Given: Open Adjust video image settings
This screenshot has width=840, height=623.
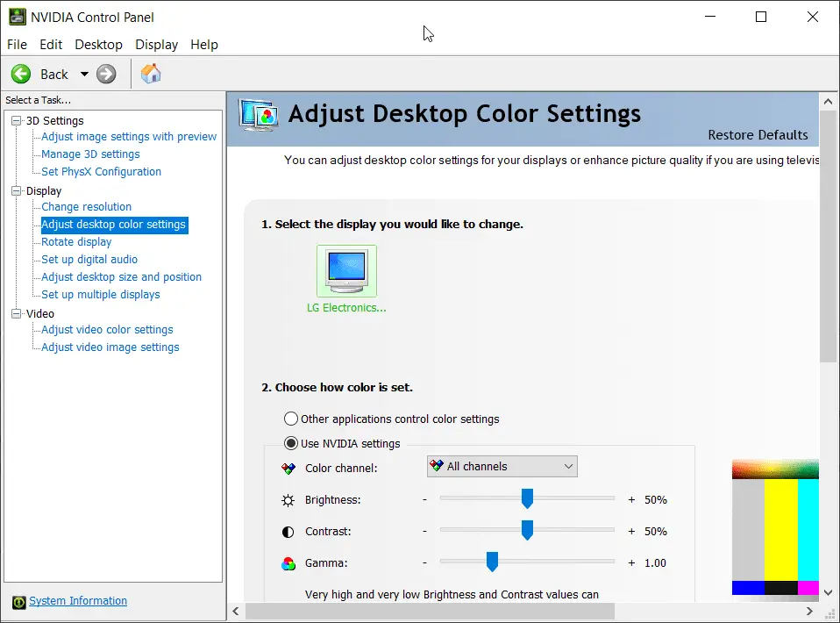Looking at the screenshot, I should click(x=110, y=347).
